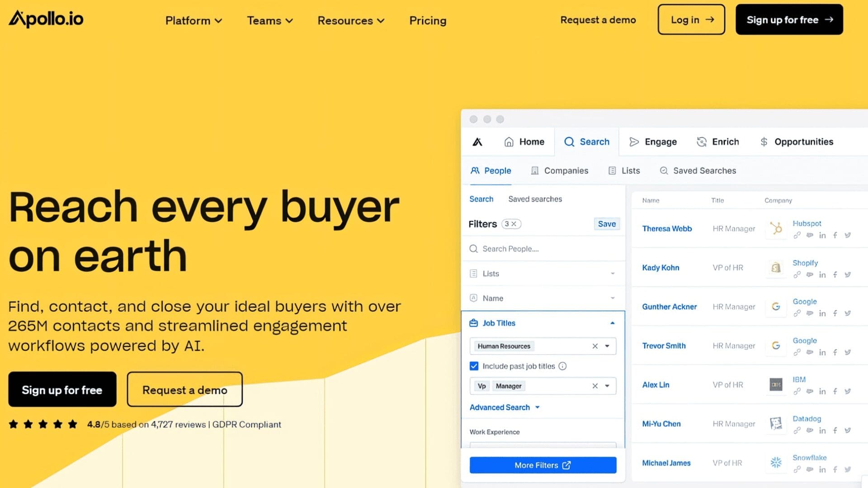Screen dimensions: 868x488
Task: Expand the Lists filter dropdown
Action: (612, 274)
